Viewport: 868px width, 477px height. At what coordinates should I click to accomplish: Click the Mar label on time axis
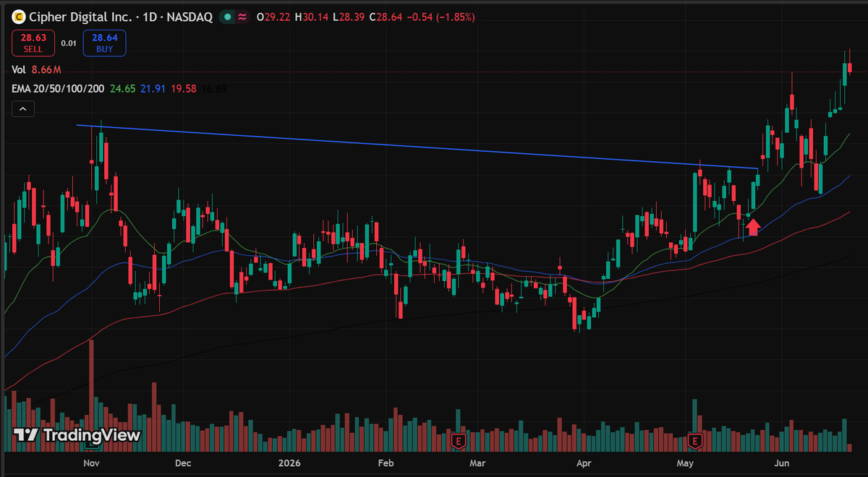[x=477, y=462]
